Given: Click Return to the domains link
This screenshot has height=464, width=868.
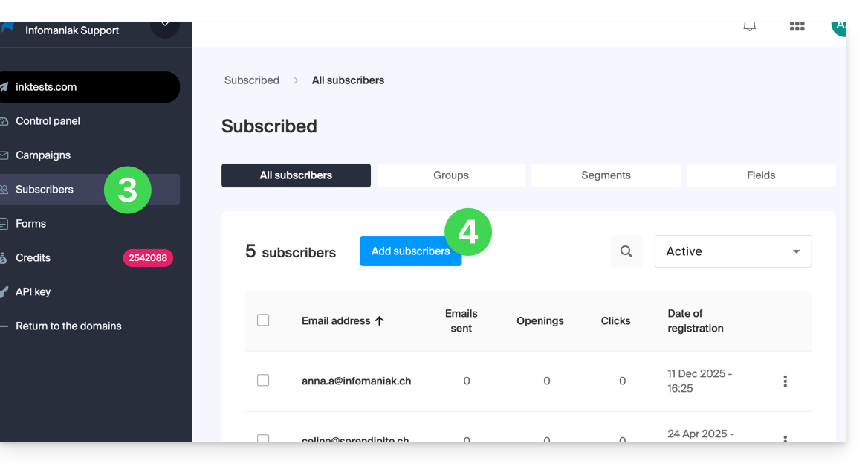Looking at the screenshot, I should 68,326.
